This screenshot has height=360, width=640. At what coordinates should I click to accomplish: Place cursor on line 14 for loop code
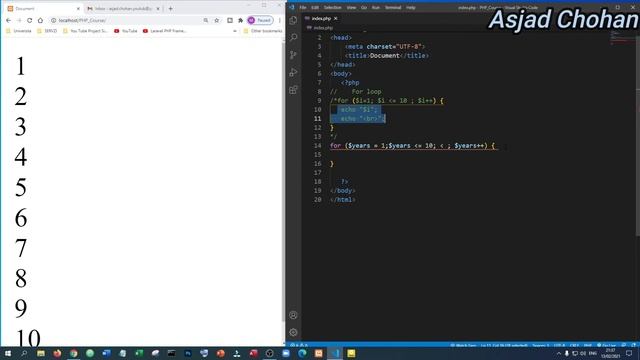(412, 146)
